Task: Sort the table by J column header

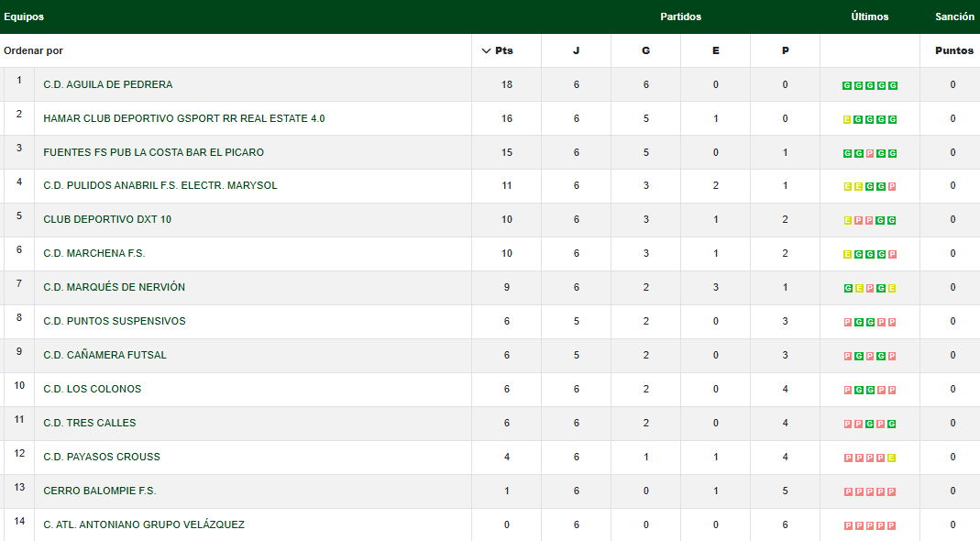Action: (x=576, y=51)
